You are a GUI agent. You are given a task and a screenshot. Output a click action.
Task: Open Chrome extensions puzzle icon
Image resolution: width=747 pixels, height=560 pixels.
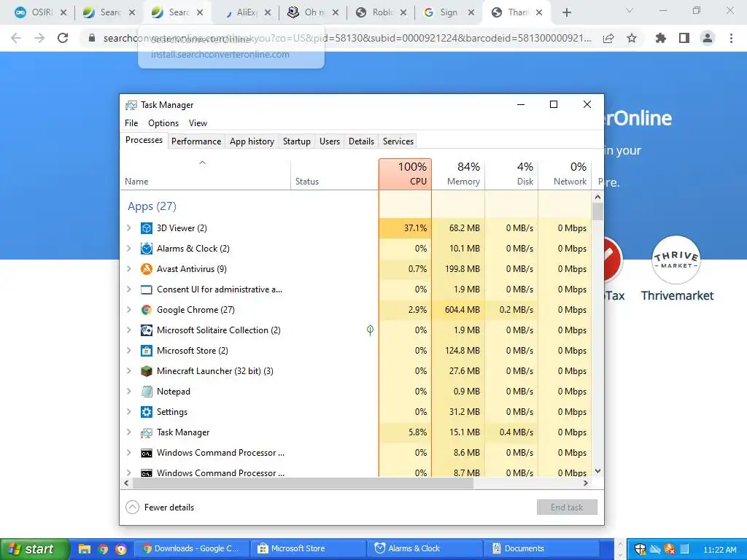pos(660,38)
